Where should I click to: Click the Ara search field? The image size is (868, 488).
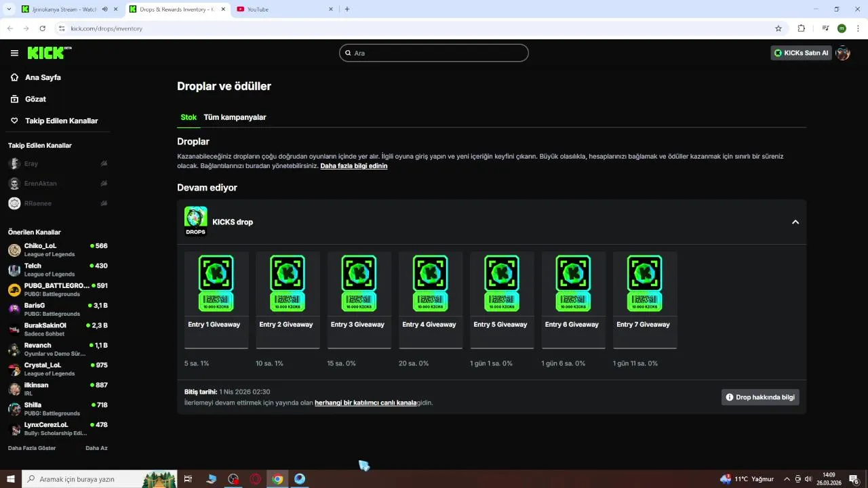[x=434, y=53]
